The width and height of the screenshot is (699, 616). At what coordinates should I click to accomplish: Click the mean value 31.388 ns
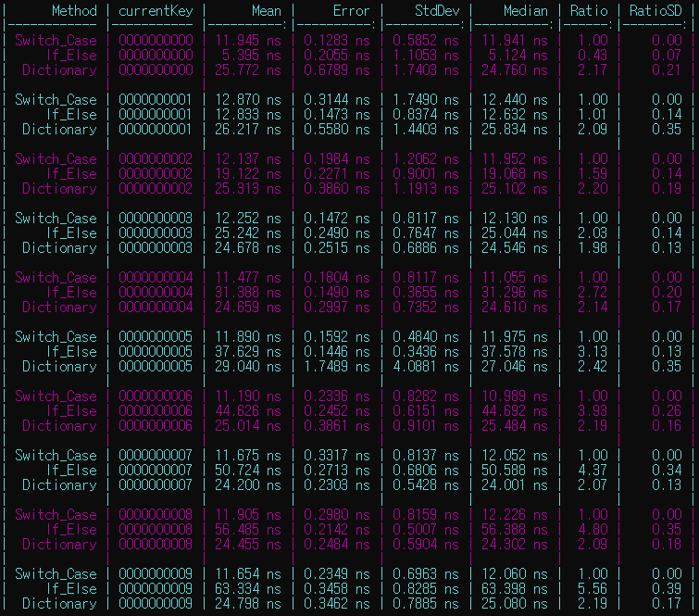click(248, 292)
